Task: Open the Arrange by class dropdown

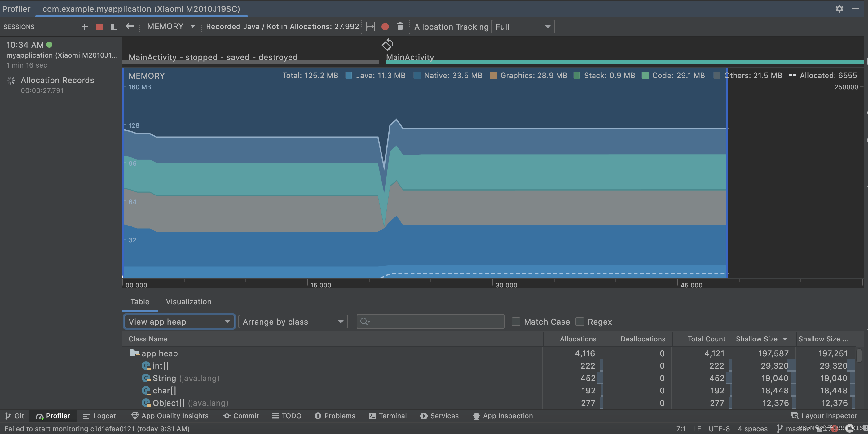Action: 293,322
